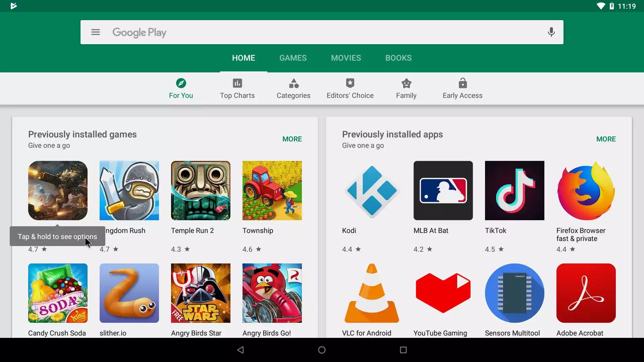The height and width of the screenshot is (362, 644).
Task: Open the YouTube Gaming app icon
Action: (x=443, y=293)
